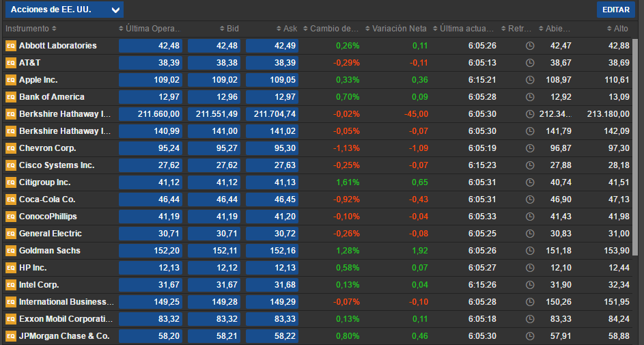The height and width of the screenshot is (345, 644).
Task: Click the EQ icon beside Goldman Sachs
Action: pyautogui.click(x=11, y=251)
